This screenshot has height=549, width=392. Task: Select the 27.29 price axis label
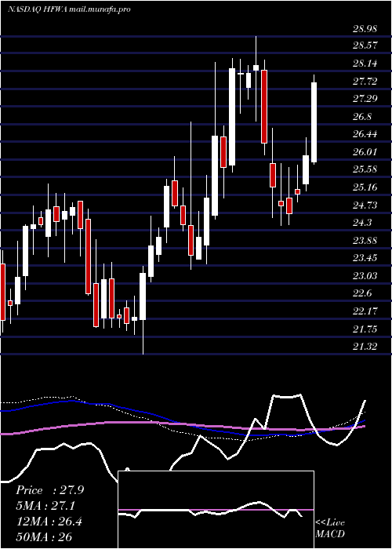coord(365,99)
